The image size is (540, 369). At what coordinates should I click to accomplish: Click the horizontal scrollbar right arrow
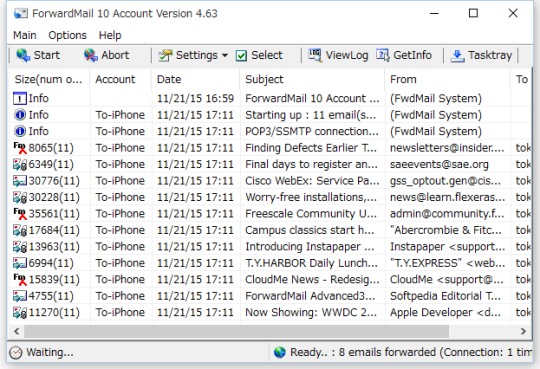point(523,331)
